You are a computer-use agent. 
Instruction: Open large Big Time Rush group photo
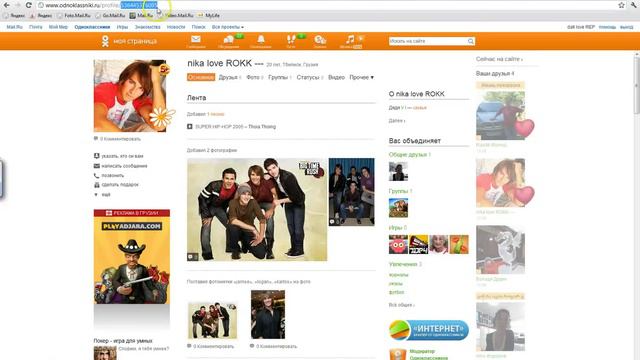point(257,209)
